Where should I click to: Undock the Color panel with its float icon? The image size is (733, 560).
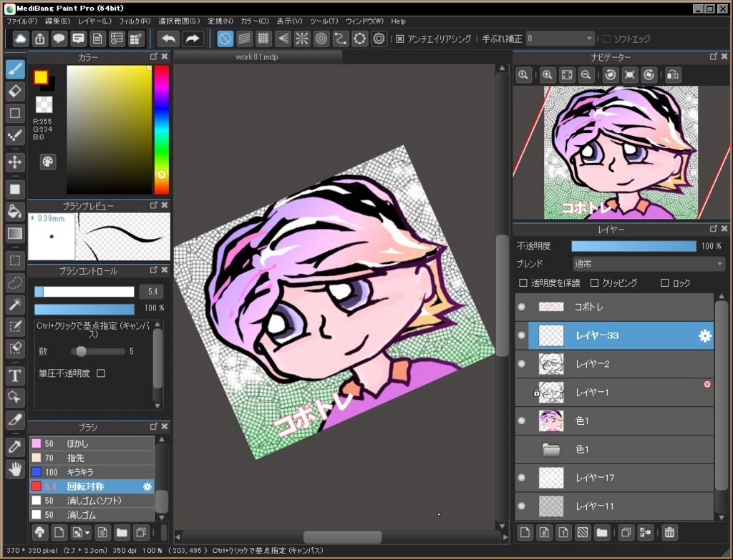click(x=153, y=57)
